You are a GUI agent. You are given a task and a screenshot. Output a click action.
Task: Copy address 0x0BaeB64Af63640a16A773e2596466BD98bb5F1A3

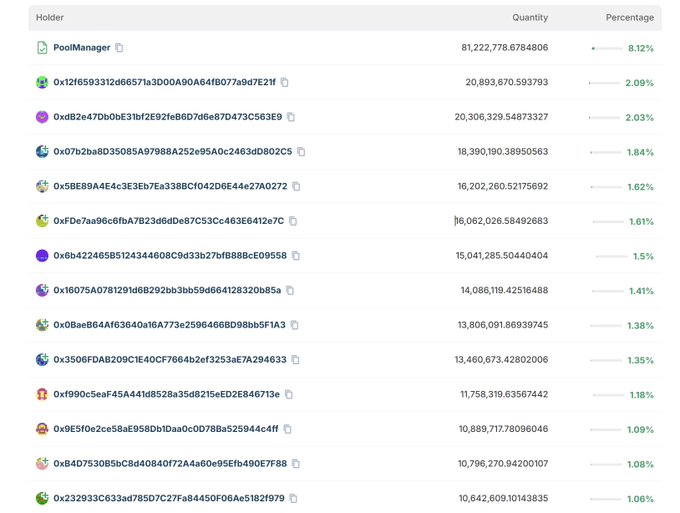(x=294, y=325)
